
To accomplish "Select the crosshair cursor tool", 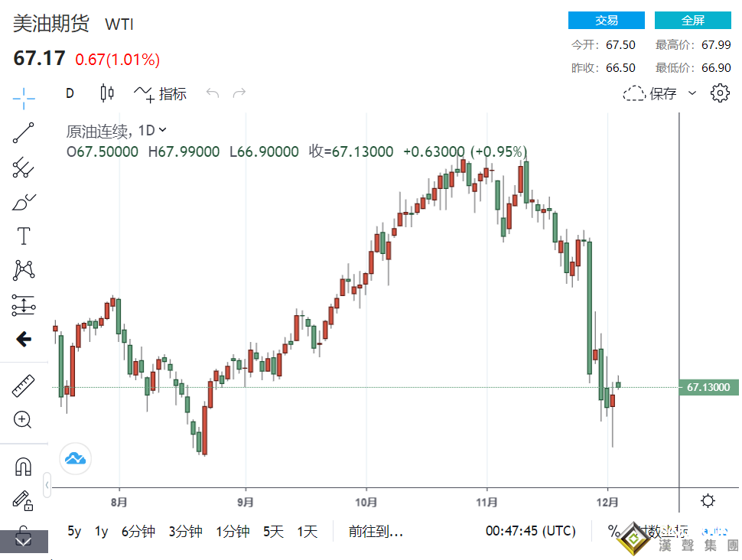I will pyautogui.click(x=24, y=98).
